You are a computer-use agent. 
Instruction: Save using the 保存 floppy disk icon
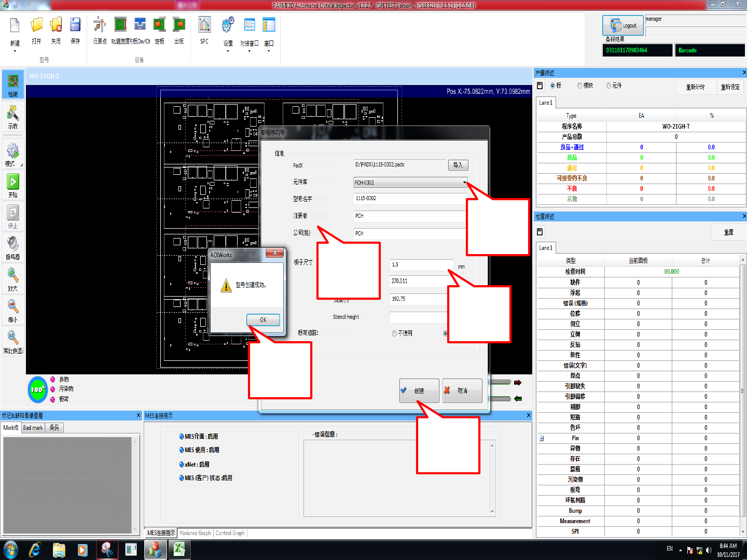(75, 26)
